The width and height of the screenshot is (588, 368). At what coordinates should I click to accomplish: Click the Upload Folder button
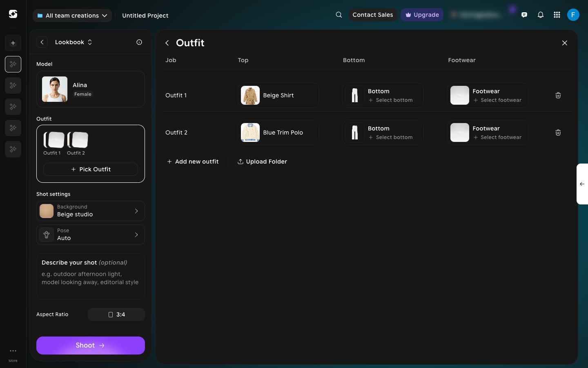[x=262, y=162]
